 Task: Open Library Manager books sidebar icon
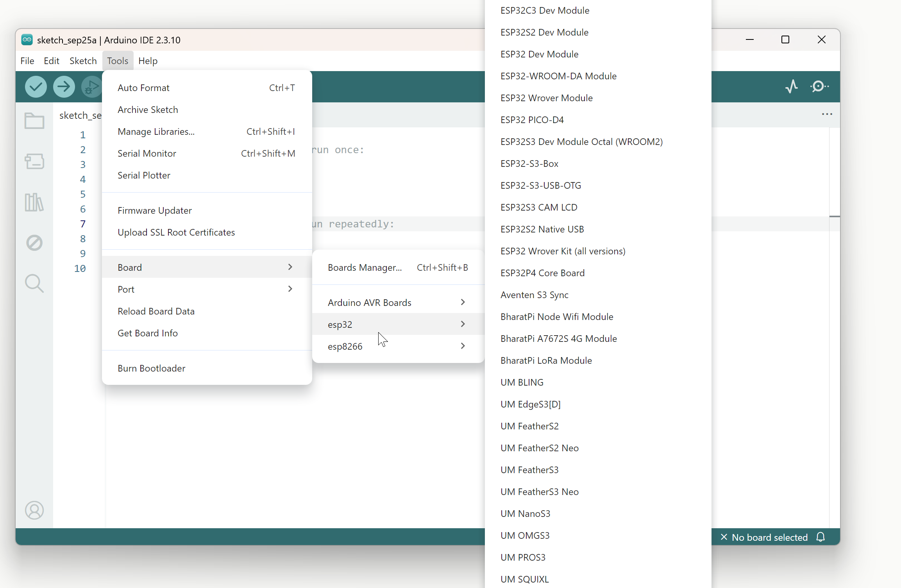(34, 202)
